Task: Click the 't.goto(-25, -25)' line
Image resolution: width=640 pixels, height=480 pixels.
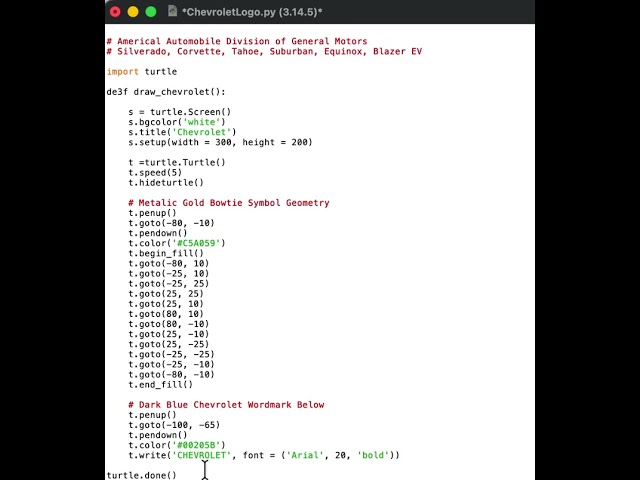Action: pyautogui.click(x=171, y=355)
